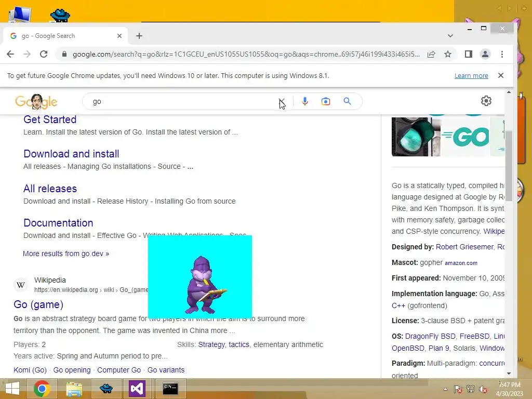Open amazon.com mascot source link
The image size is (532, 399).
pyautogui.click(x=461, y=263)
